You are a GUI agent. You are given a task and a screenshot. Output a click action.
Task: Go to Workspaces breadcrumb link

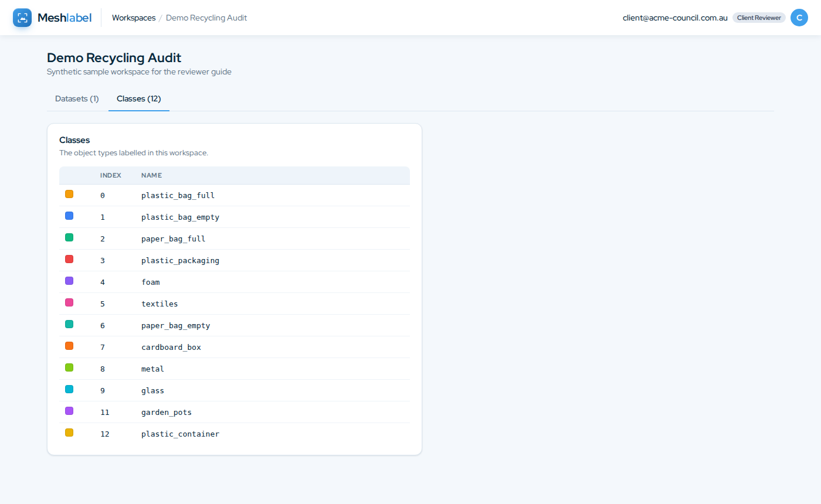coord(134,18)
